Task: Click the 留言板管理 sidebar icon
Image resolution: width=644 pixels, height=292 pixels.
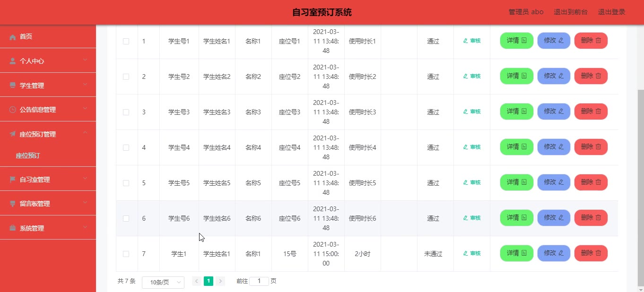Action: (13, 204)
